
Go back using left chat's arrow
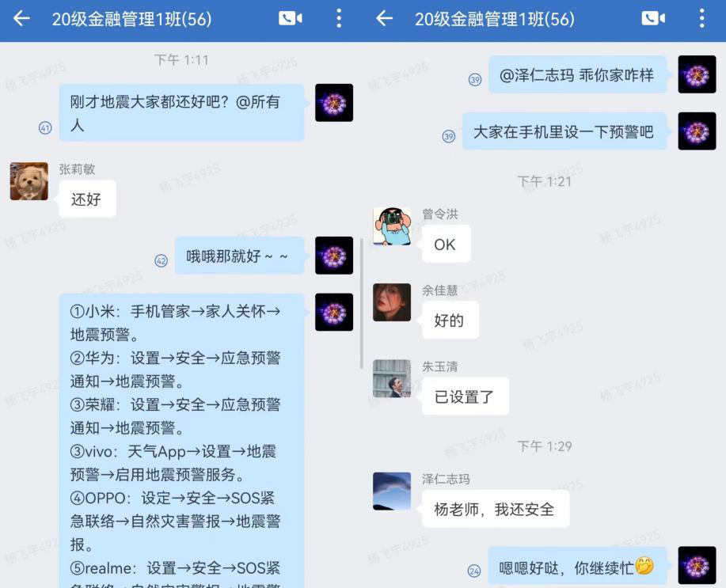[21, 18]
